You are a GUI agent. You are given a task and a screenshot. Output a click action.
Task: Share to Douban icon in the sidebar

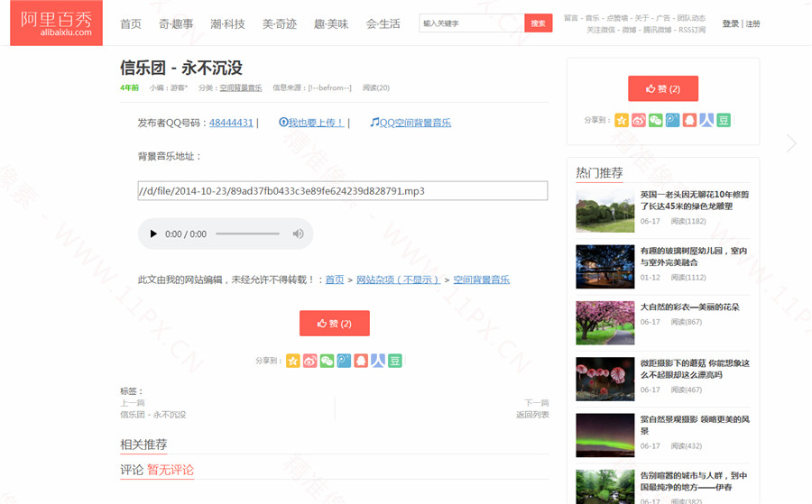pyautogui.click(x=724, y=120)
